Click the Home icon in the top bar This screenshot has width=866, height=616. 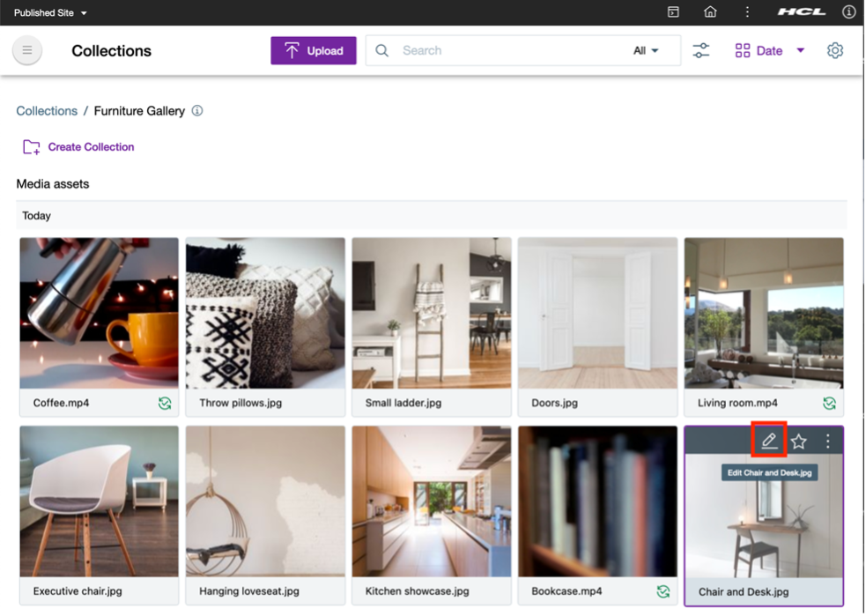point(710,12)
